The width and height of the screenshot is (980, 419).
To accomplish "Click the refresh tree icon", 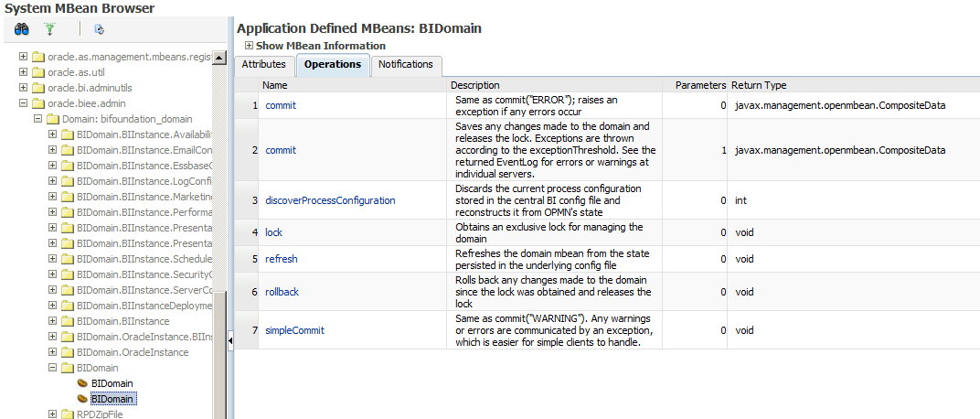I will (x=99, y=28).
